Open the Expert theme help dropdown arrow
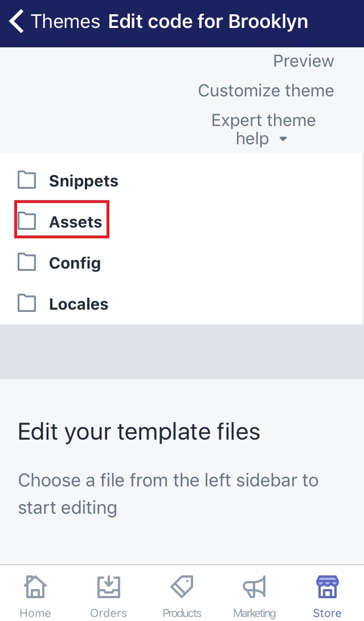 coord(283,139)
